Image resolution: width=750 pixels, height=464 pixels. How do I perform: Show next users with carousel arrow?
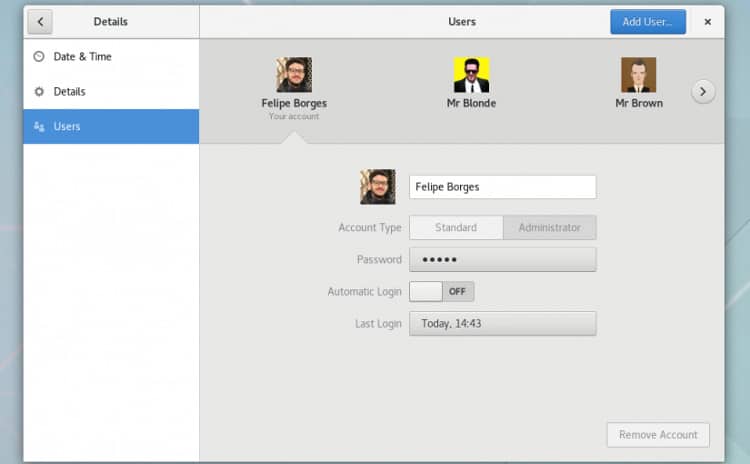coord(703,91)
